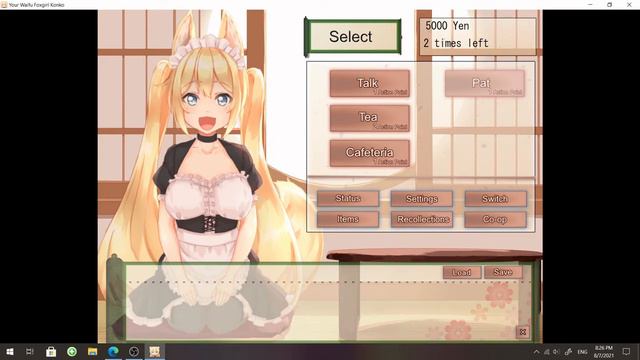The width and height of the screenshot is (640, 360).
Task: Load a saved game
Action: point(462,272)
